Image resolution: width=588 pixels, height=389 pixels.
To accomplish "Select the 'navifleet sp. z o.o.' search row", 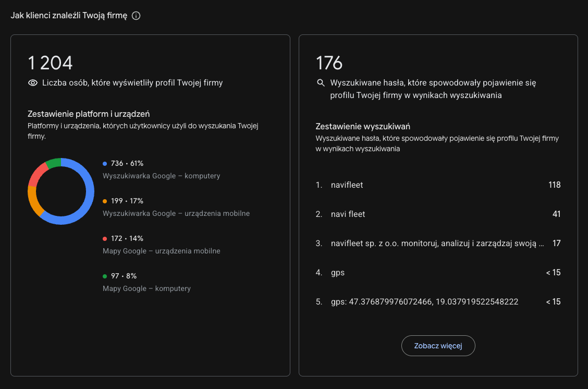I will pos(438,244).
